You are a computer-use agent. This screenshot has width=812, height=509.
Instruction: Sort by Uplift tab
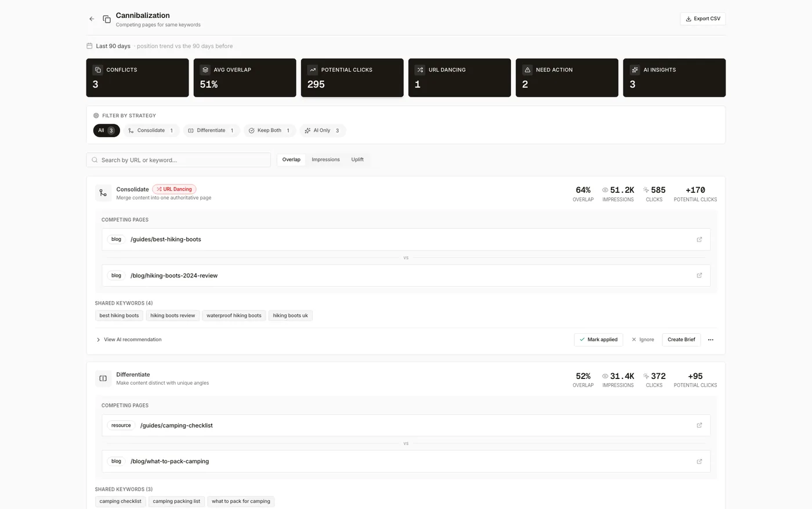coord(357,160)
